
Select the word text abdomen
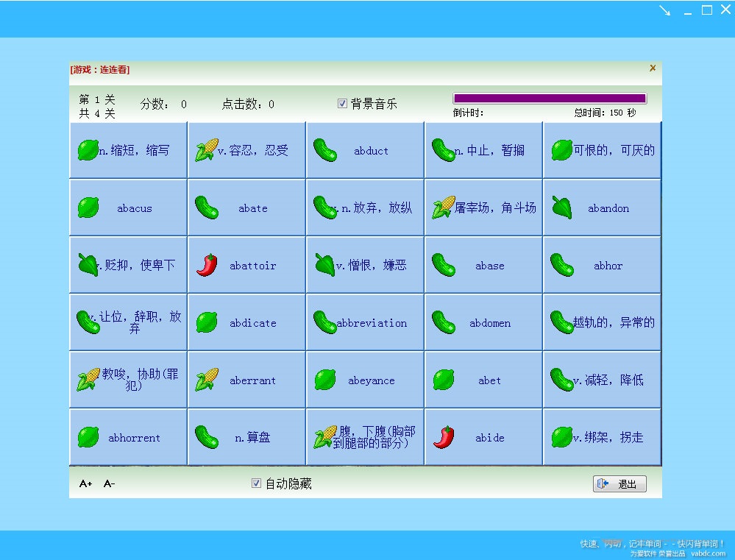click(x=490, y=323)
